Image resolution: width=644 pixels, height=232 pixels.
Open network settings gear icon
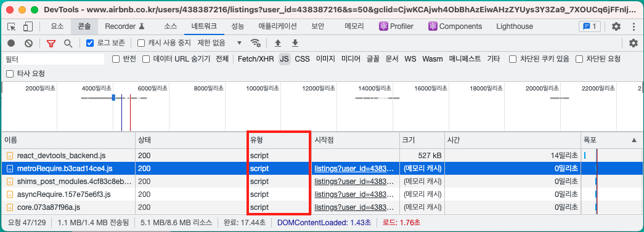(634, 43)
